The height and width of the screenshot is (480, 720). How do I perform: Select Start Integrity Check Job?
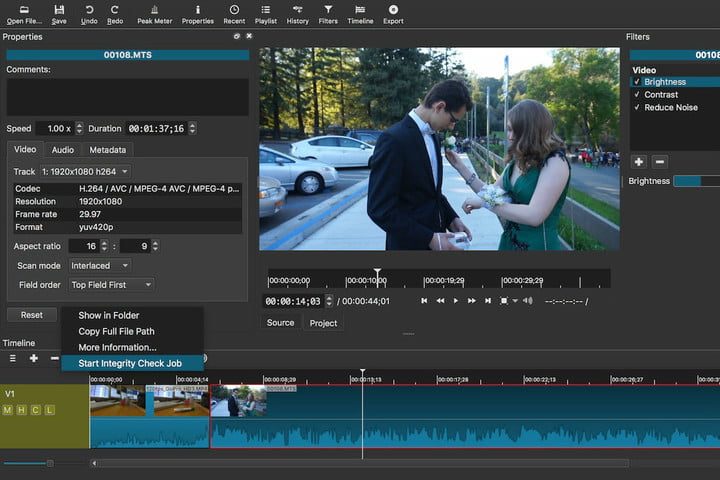click(x=130, y=363)
